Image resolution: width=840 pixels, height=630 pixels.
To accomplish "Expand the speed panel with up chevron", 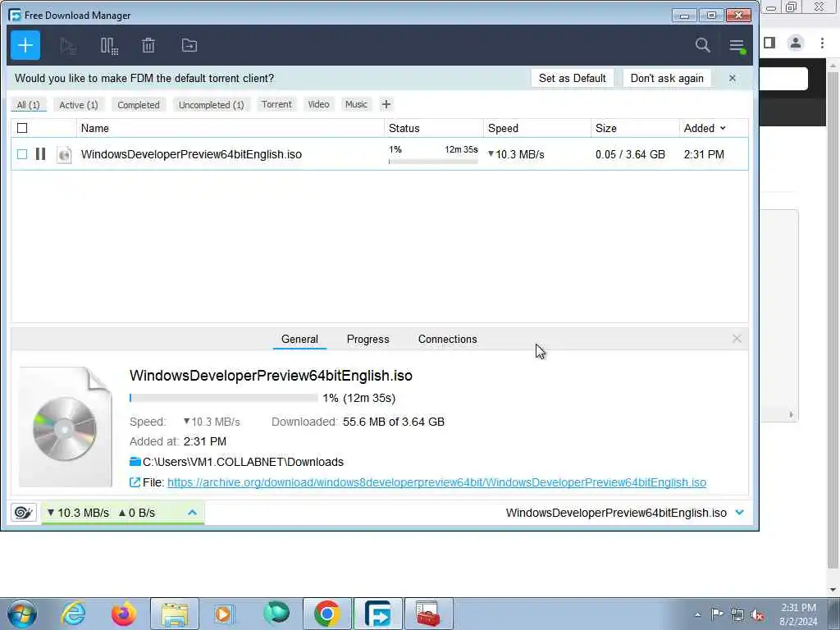I will click(x=192, y=513).
